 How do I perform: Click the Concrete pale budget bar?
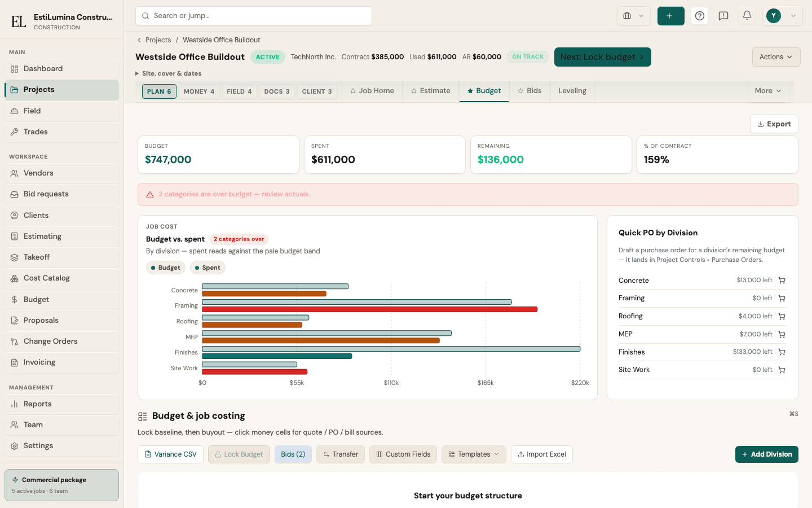(275, 286)
